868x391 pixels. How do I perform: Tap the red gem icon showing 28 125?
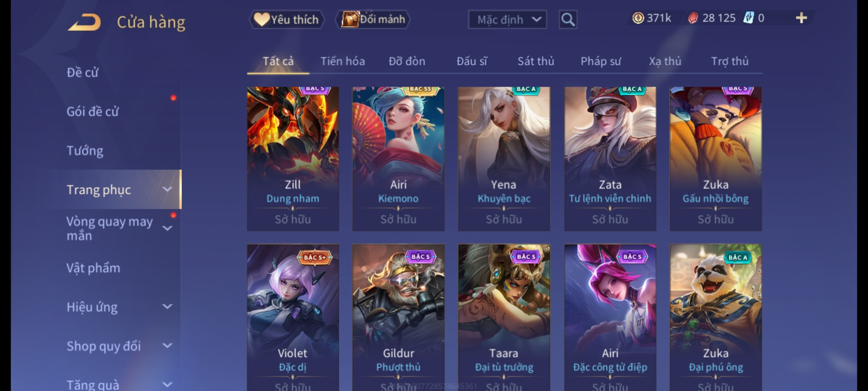[693, 18]
